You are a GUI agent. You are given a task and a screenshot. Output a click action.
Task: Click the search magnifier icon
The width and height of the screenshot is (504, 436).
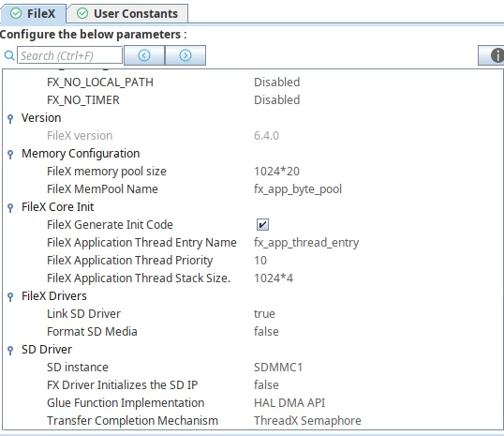click(9, 55)
